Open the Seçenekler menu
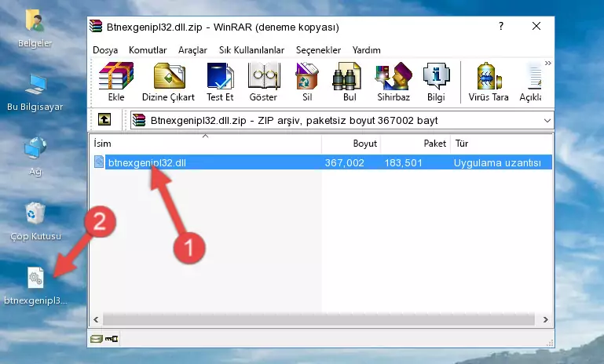 [318, 50]
